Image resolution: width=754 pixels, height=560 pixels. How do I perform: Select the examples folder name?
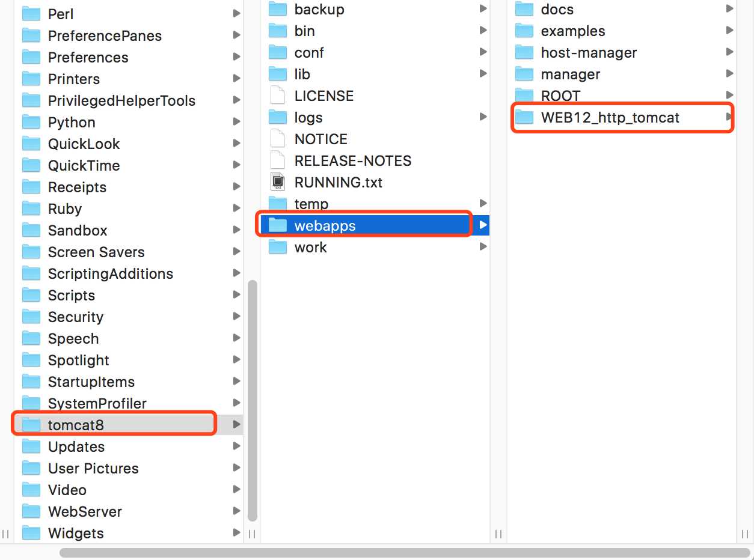tap(573, 31)
